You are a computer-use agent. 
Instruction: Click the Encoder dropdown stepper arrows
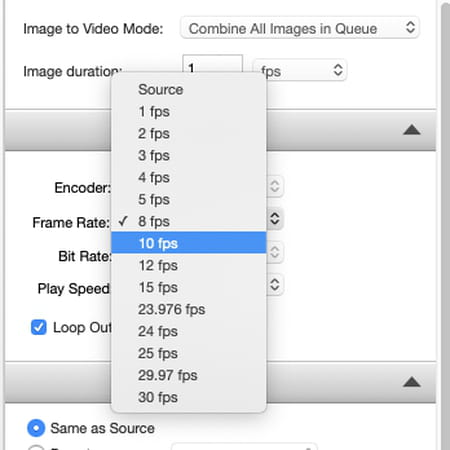pyautogui.click(x=275, y=186)
